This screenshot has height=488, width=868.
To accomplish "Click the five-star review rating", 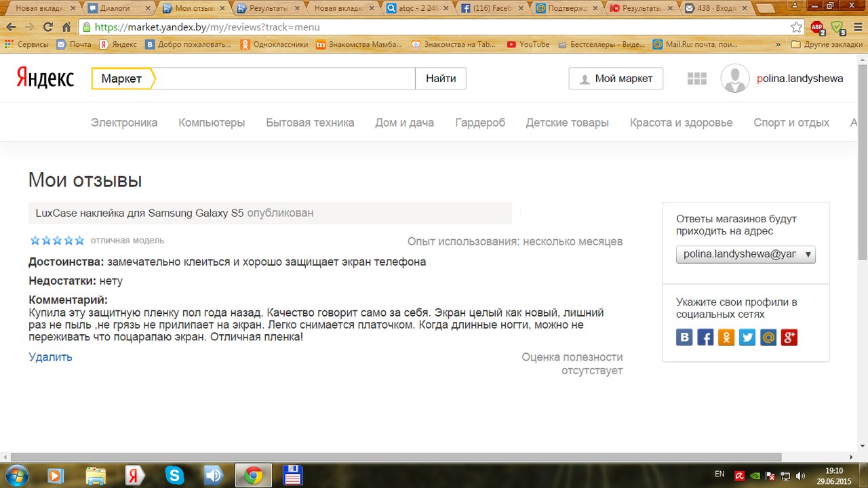I will pyautogui.click(x=57, y=240).
